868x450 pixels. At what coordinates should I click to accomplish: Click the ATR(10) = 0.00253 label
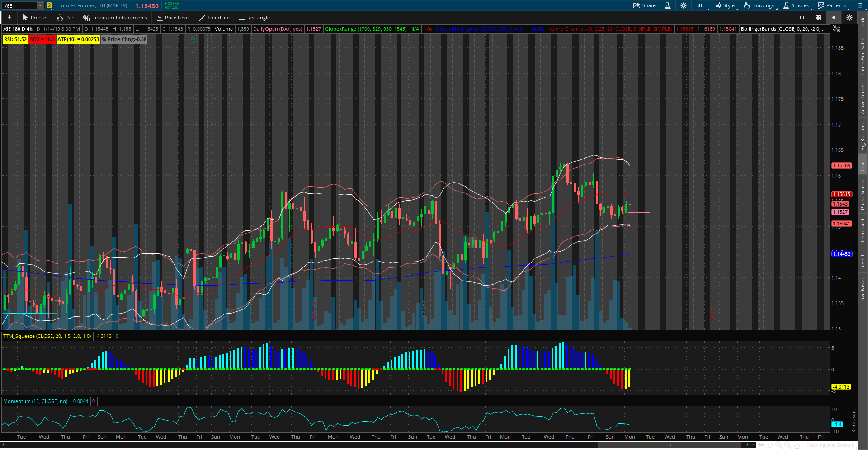78,39
